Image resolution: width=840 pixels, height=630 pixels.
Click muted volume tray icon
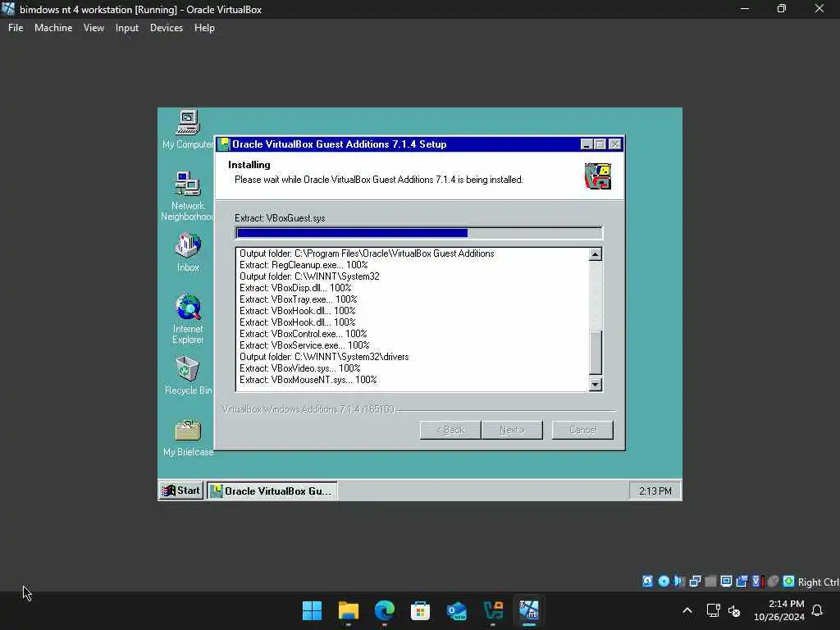pyautogui.click(x=734, y=610)
